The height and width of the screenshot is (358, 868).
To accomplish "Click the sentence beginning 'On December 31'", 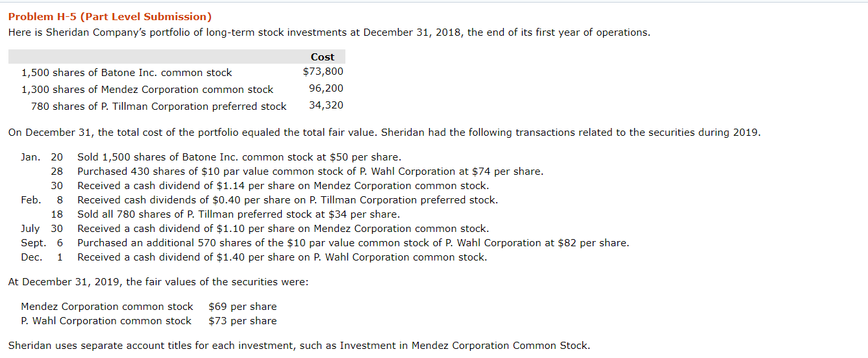I will (383, 133).
